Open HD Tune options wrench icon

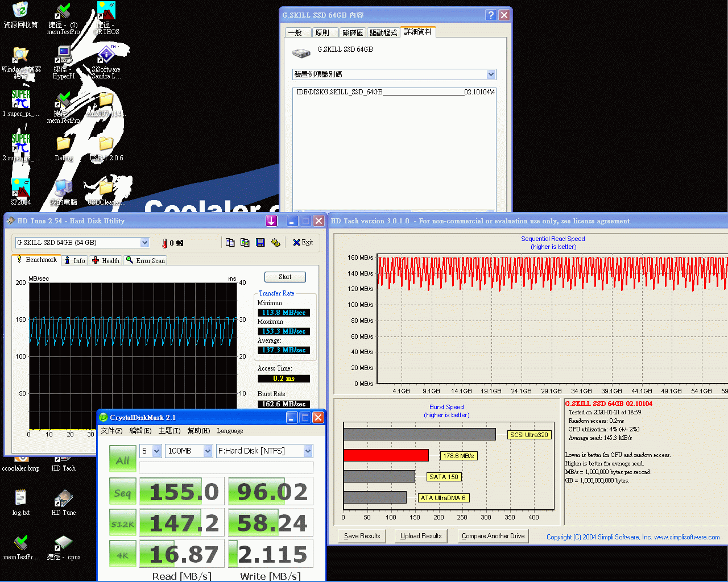point(276,243)
